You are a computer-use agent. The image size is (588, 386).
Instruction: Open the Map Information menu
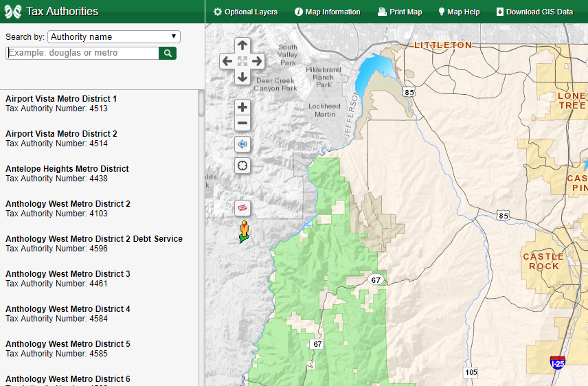[x=327, y=12]
